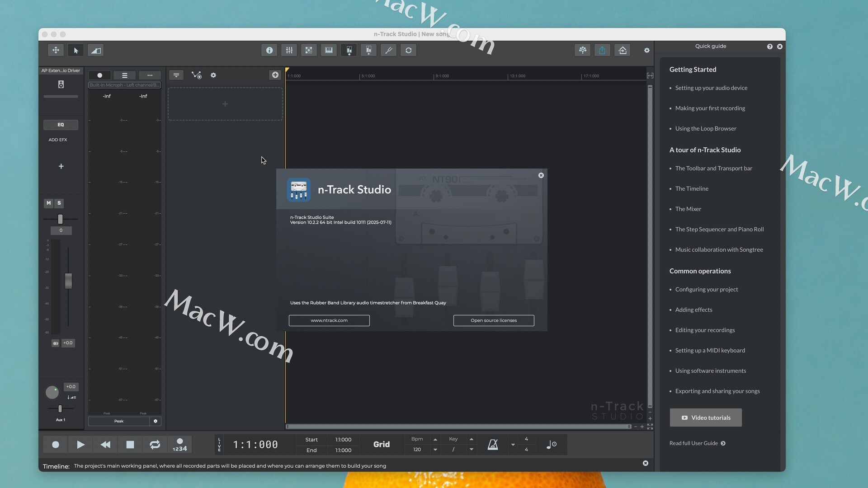Click the fit-to-width icon at timeline end
The image size is (868, 488).
650,75
